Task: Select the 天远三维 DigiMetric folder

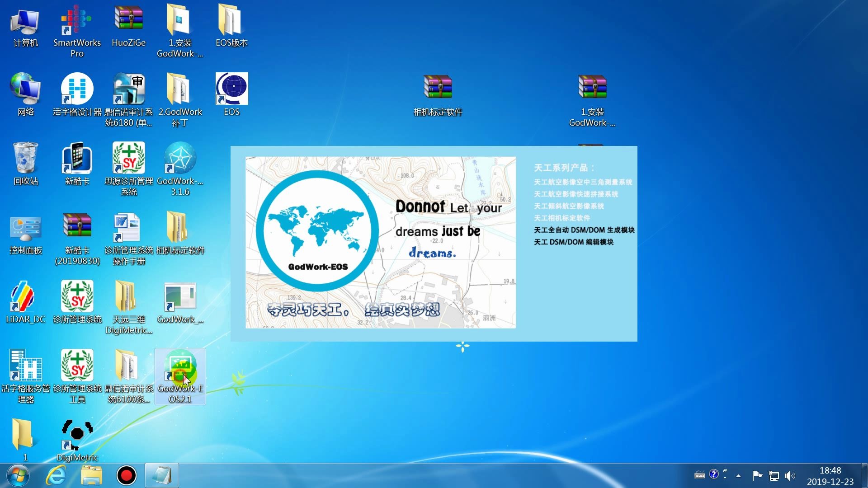Action: point(129,308)
